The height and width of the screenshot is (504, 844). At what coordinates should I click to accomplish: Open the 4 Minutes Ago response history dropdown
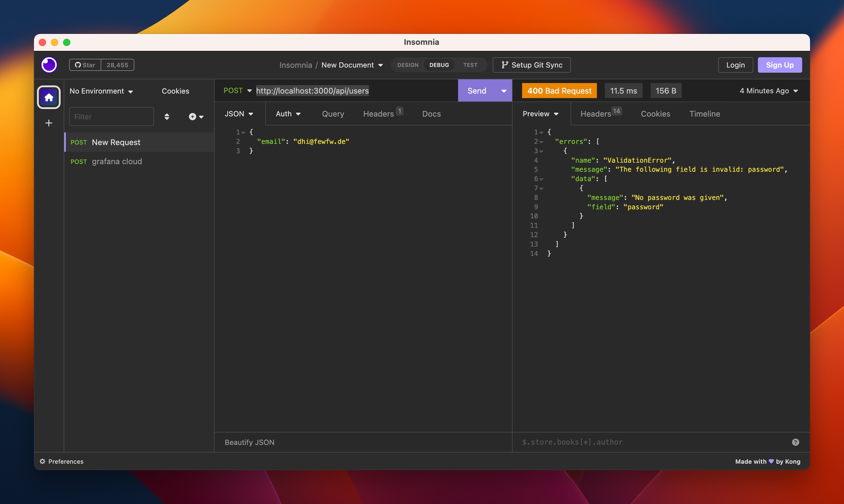769,91
